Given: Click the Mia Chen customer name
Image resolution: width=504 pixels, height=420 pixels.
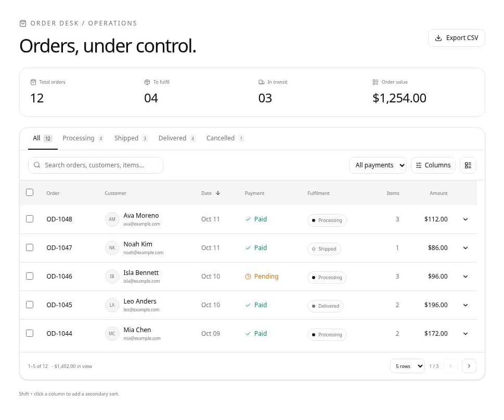Looking at the screenshot, I should (137, 330).
